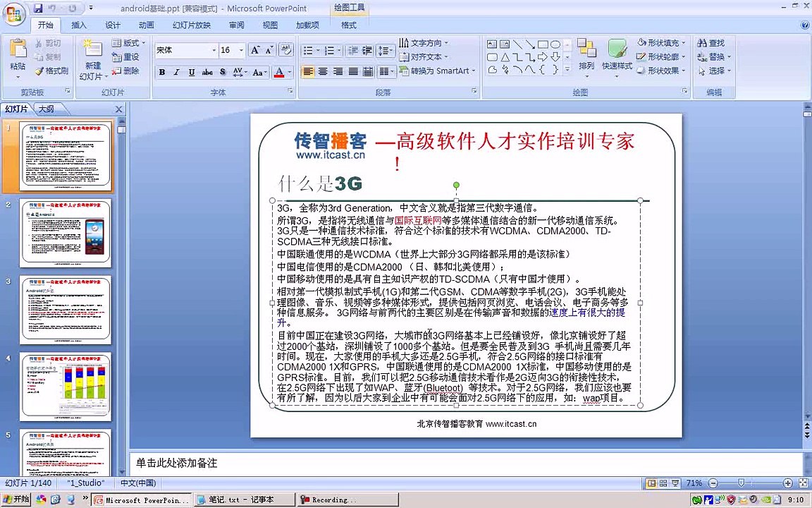Decrease list indent level
This screenshot has width=812, height=508.
coord(352,50)
